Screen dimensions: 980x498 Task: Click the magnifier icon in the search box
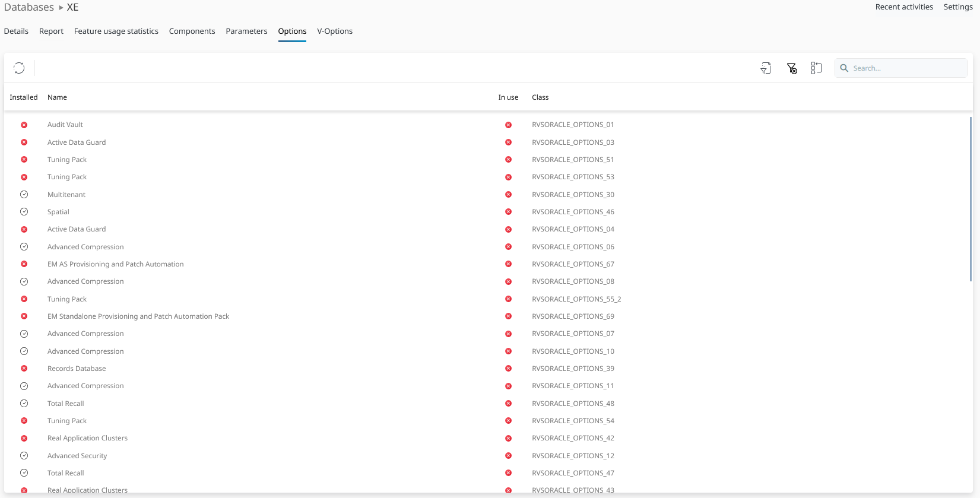[844, 68]
